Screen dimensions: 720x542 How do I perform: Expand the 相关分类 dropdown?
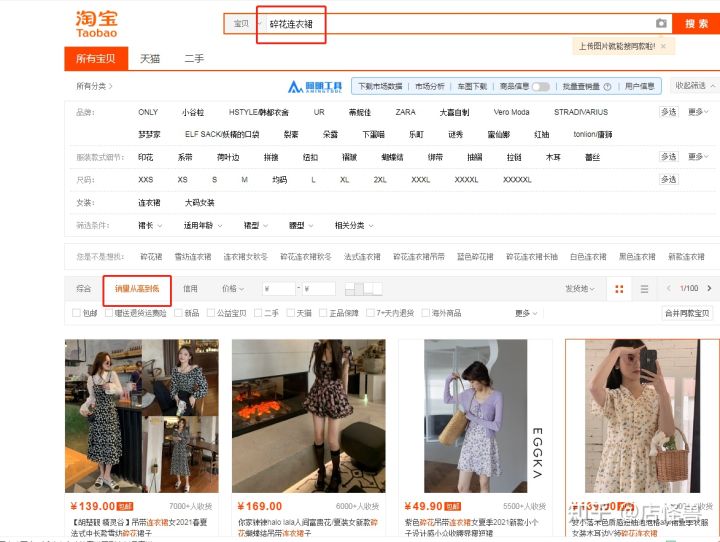[x=354, y=226]
